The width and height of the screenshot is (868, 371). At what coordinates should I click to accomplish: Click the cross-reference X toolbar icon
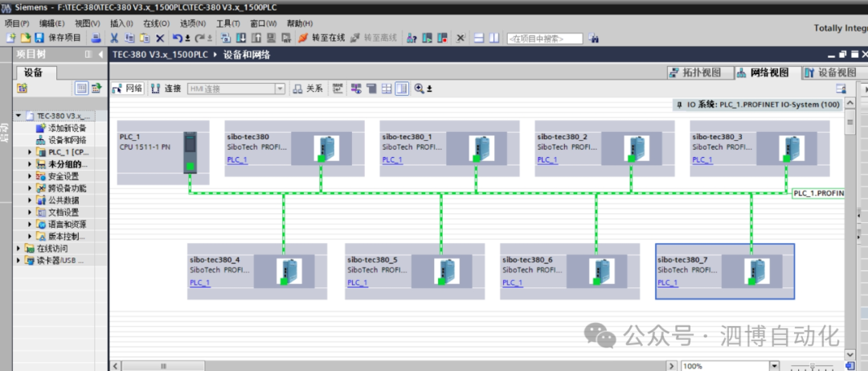pos(461,39)
